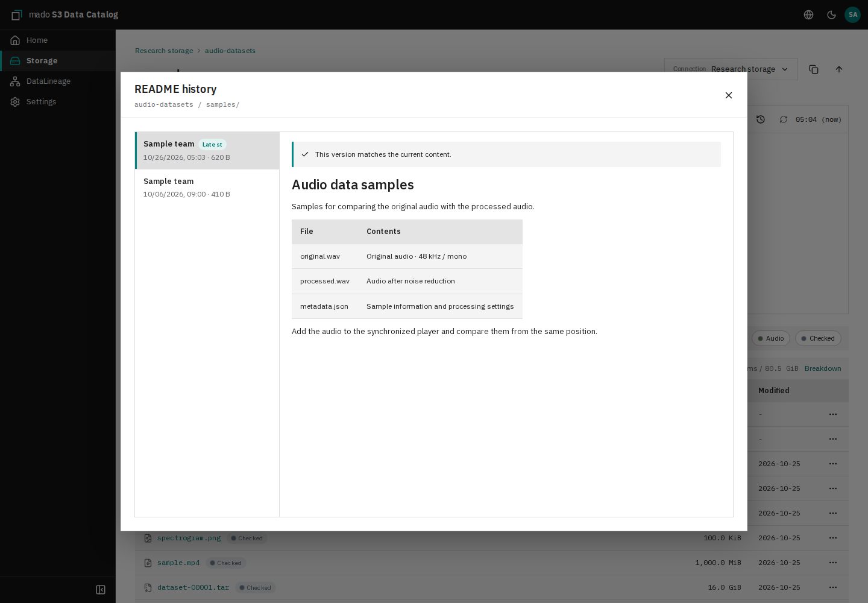
Task: Sort by the Modified column header
Action: pos(774,391)
